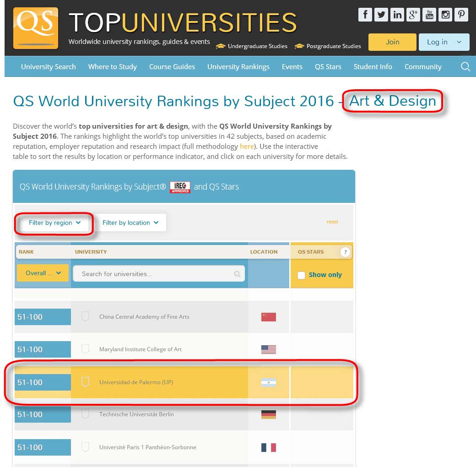Image resolution: width=476 pixels, height=473 pixels.
Task: Open the full methodology 'here' link
Action: (247, 147)
